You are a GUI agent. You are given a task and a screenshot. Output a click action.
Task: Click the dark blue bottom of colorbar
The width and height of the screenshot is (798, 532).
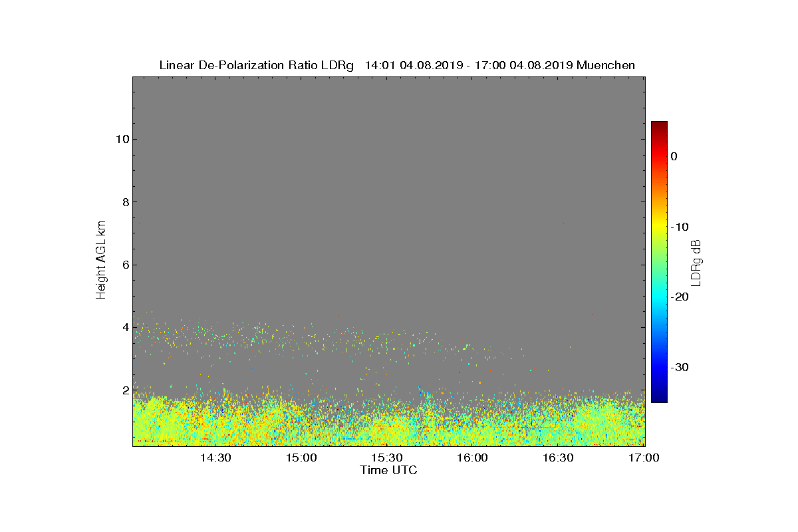[659, 398]
